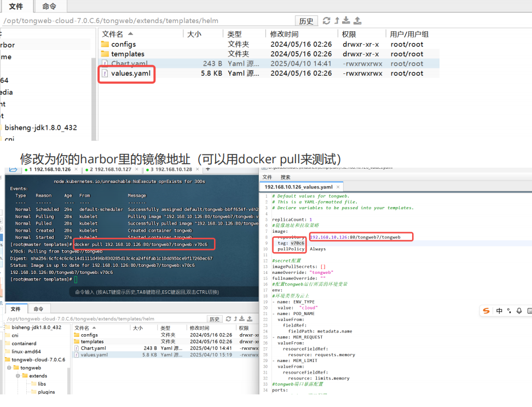Click 大小 column header in lower list
The image size is (532, 407).
[138, 328]
